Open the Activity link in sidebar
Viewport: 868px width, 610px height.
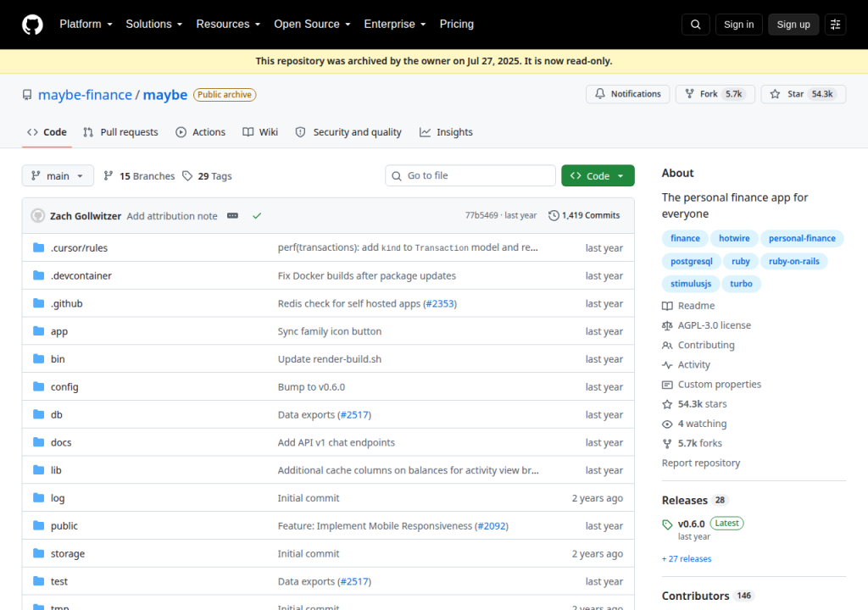[x=686, y=365]
